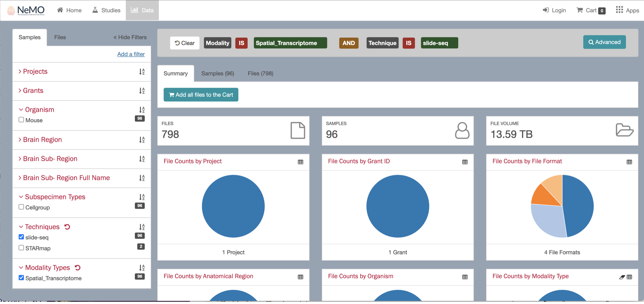
Task: Open the Apps grid menu
Action: (x=619, y=10)
